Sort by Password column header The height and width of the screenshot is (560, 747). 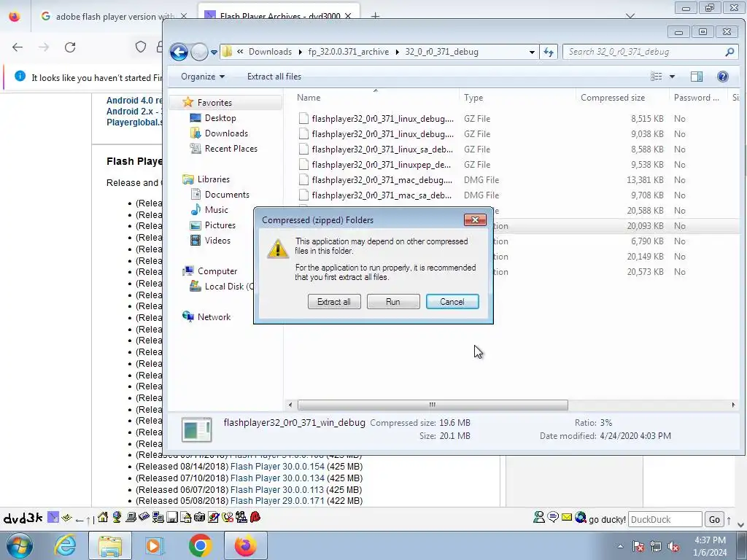coord(698,98)
